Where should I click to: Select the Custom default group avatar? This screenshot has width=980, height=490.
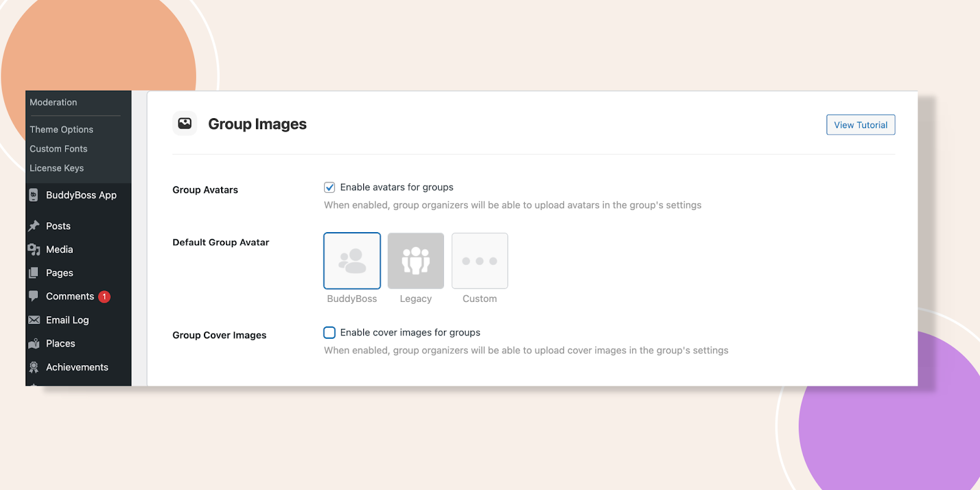click(x=480, y=261)
